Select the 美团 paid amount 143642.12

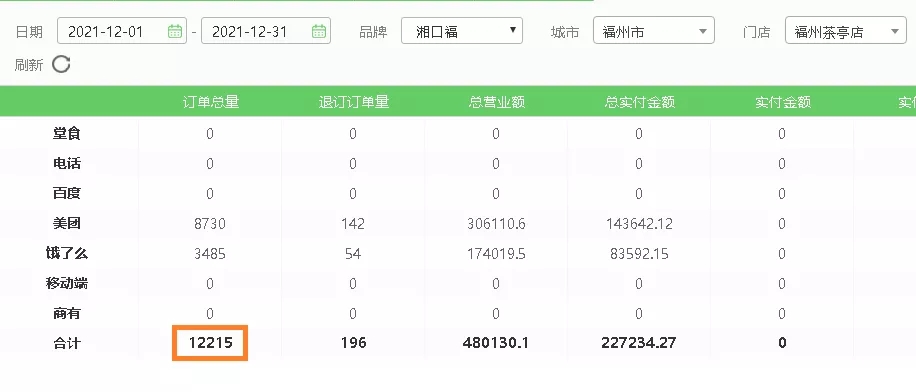coord(639,224)
